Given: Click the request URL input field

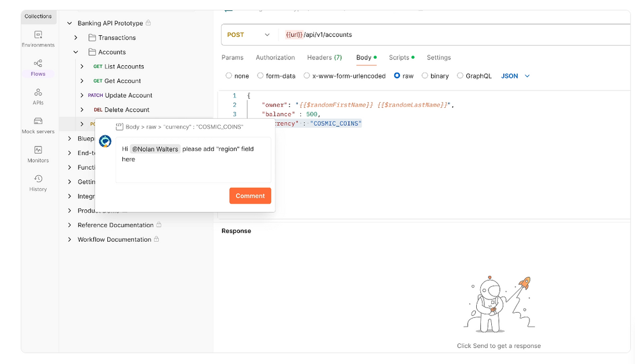Looking at the screenshot, I should coord(450,35).
